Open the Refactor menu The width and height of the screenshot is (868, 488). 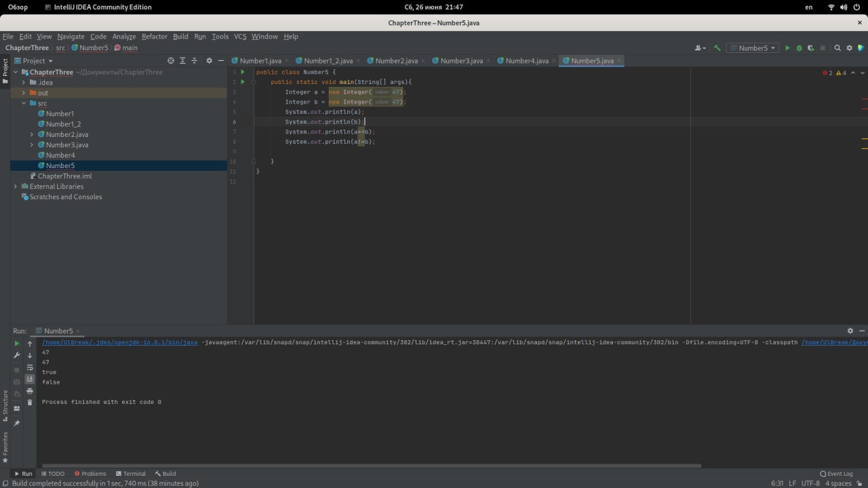[154, 37]
